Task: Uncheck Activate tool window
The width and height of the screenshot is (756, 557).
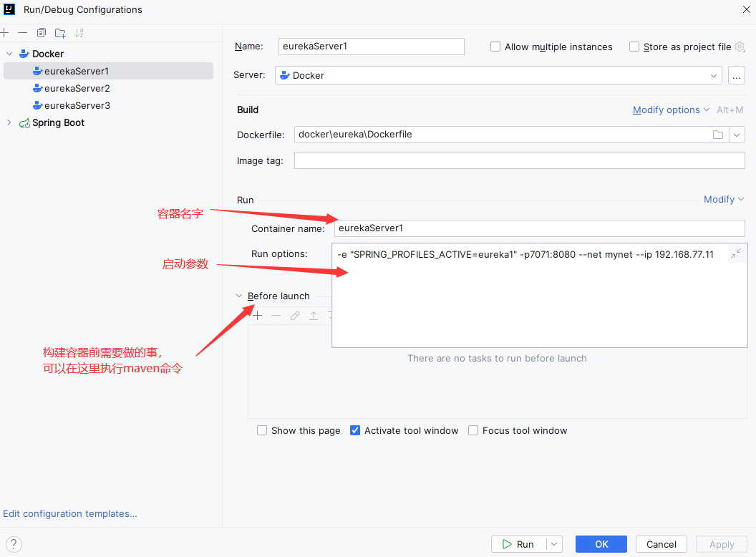Action: tap(355, 431)
